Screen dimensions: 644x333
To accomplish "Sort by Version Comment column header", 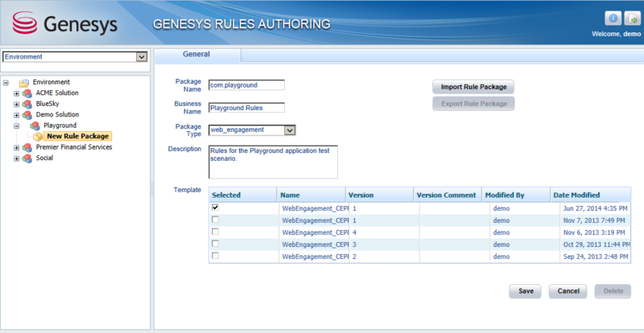I will (x=448, y=195).
